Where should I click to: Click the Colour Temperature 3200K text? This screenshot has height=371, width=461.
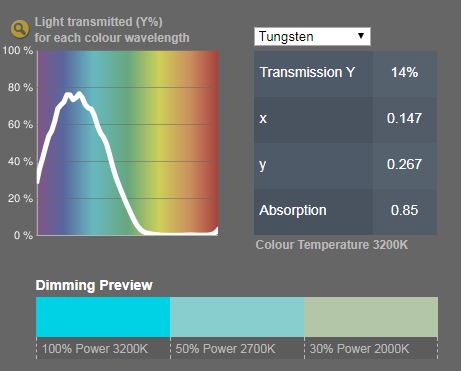point(332,245)
